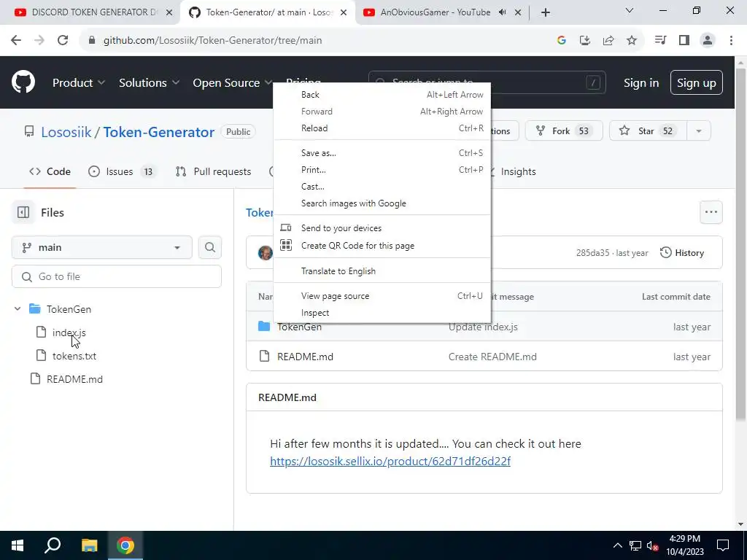Open Windows Start menu

pos(18,545)
